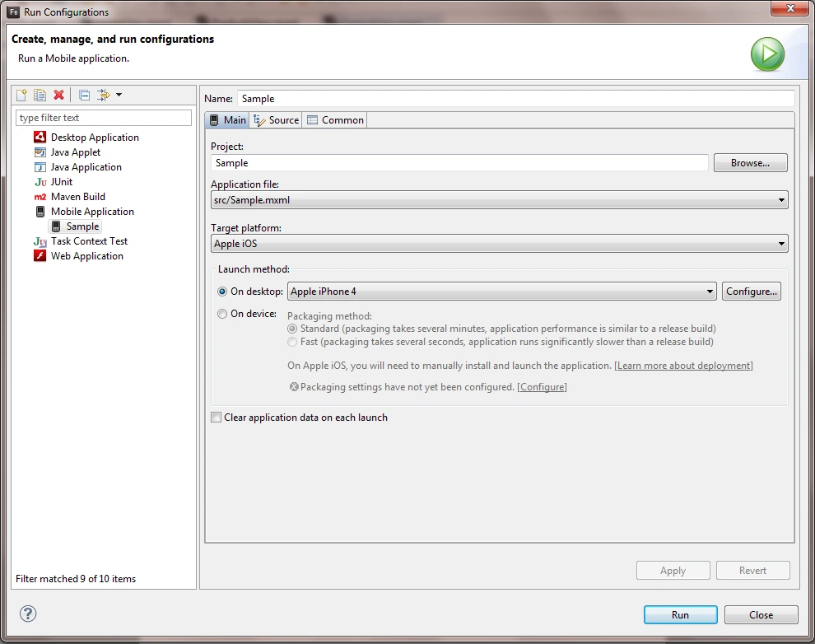Switch to the Main tab

click(227, 120)
